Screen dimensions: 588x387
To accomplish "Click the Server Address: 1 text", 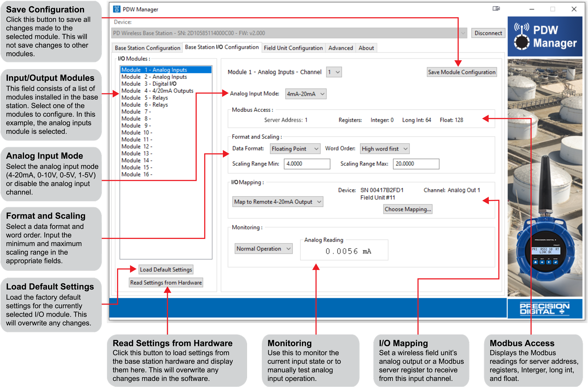I will (x=285, y=120).
